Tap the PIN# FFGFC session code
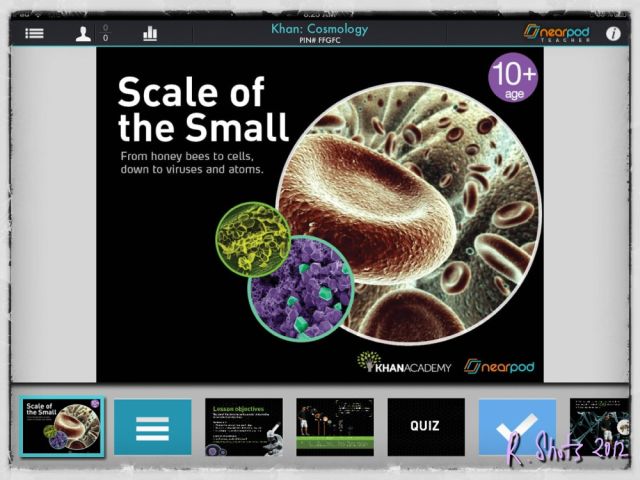This screenshot has height=480, width=640. pos(319,40)
